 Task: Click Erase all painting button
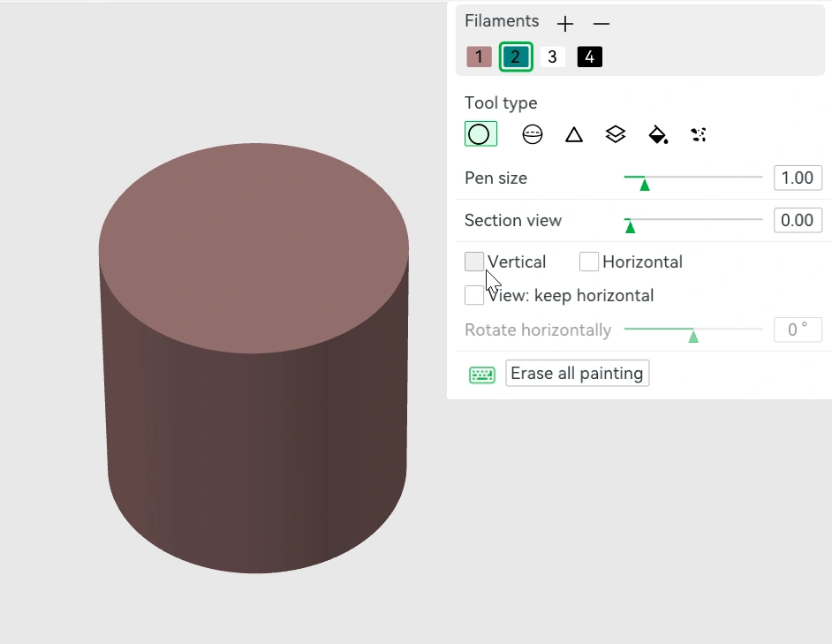point(578,373)
